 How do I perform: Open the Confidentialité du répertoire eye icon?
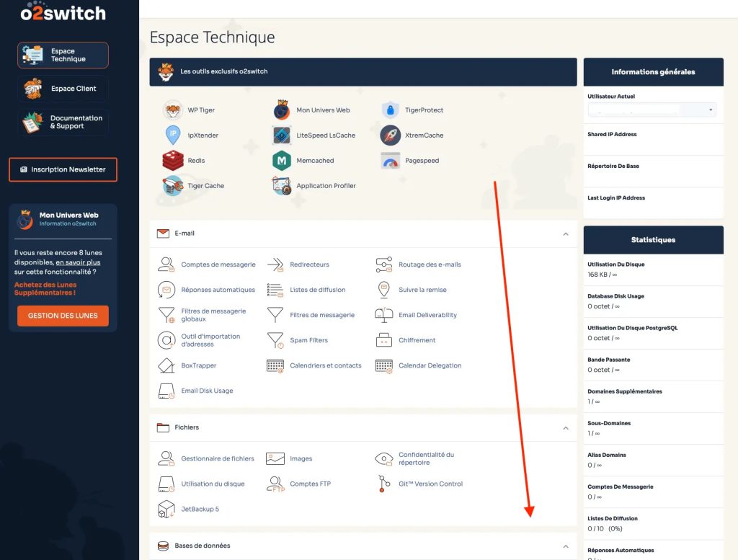tap(383, 459)
